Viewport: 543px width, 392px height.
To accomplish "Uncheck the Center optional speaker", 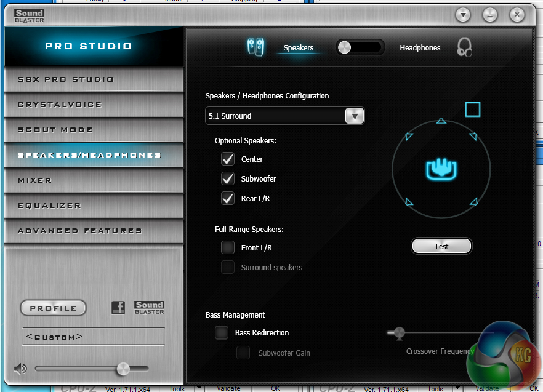I will (228, 159).
